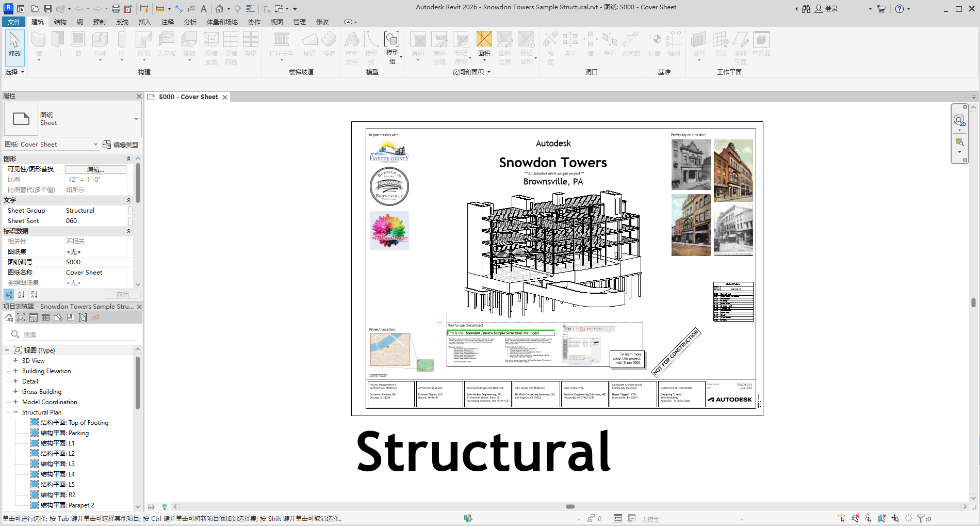Open the 图纸: Cover Sheet instance dropdown

[x=95, y=145]
